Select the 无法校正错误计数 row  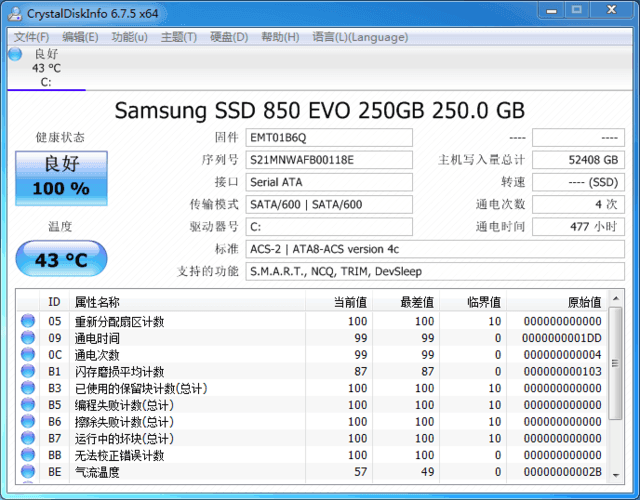(312, 455)
